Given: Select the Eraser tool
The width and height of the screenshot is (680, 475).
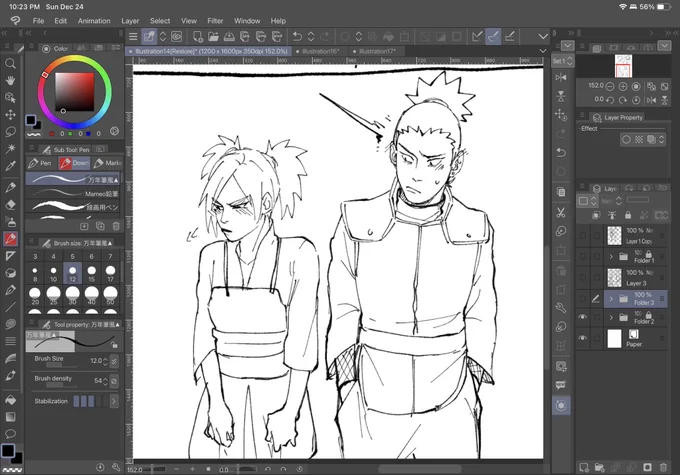Looking at the screenshot, I should point(10,205).
